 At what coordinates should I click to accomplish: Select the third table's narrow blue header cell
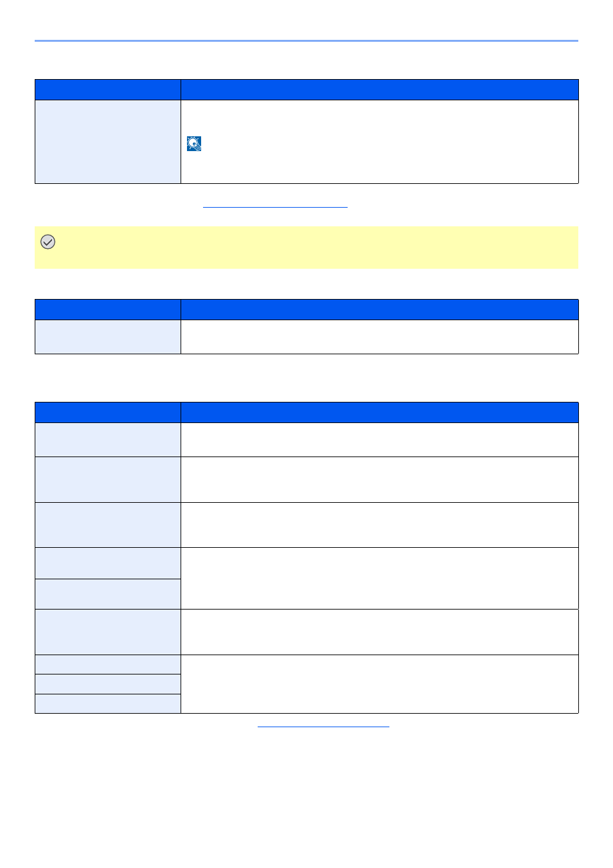[x=108, y=413]
